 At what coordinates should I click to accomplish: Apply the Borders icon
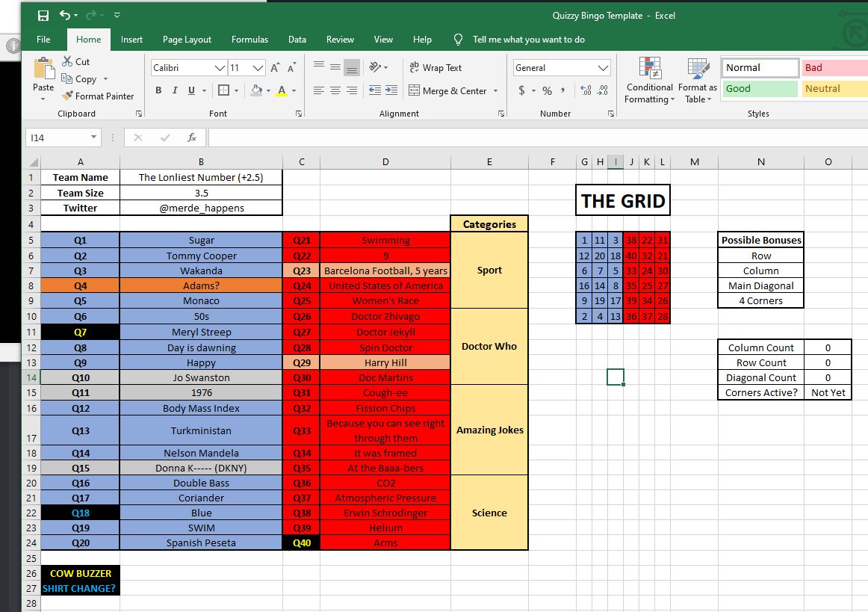click(223, 90)
